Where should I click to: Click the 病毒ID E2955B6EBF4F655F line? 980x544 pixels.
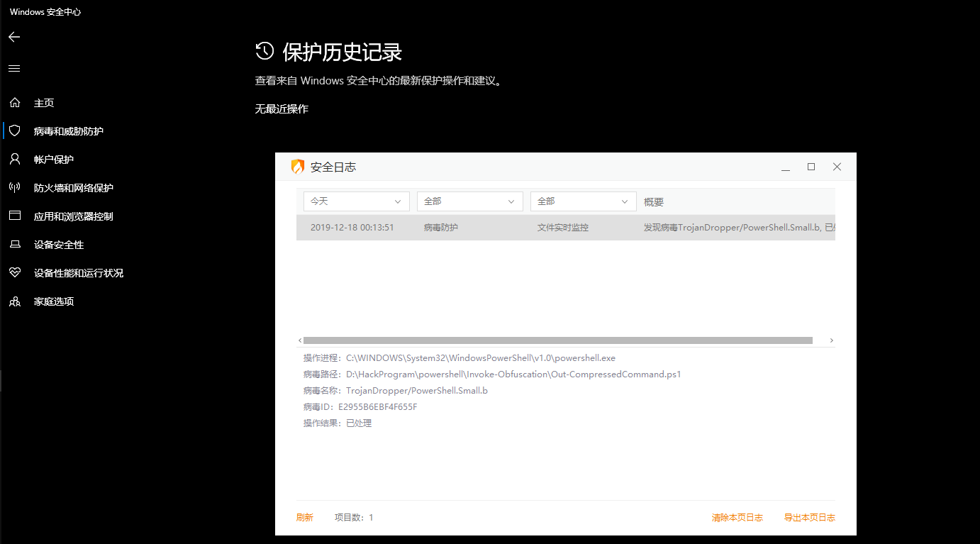(x=360, y=407)
